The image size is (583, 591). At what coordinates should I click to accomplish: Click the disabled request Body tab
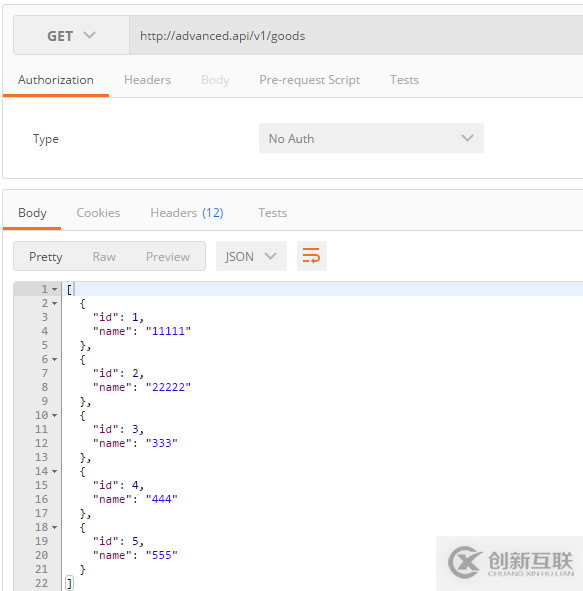(x=215, y=80)
